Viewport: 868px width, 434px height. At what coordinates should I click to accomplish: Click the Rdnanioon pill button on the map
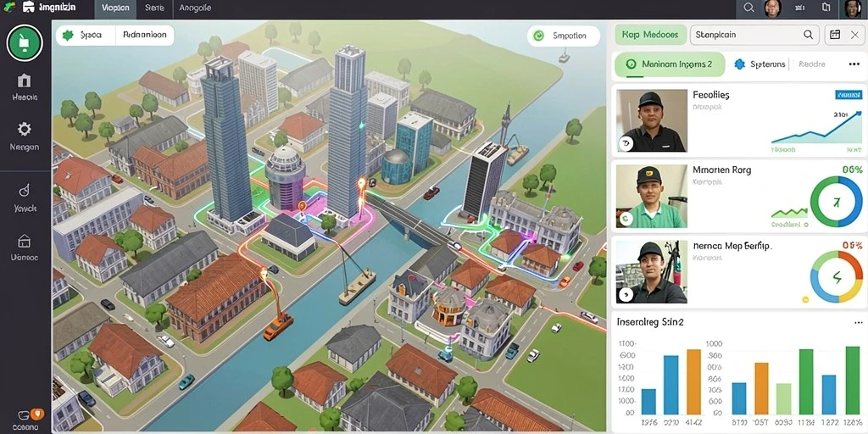point(144,35)
